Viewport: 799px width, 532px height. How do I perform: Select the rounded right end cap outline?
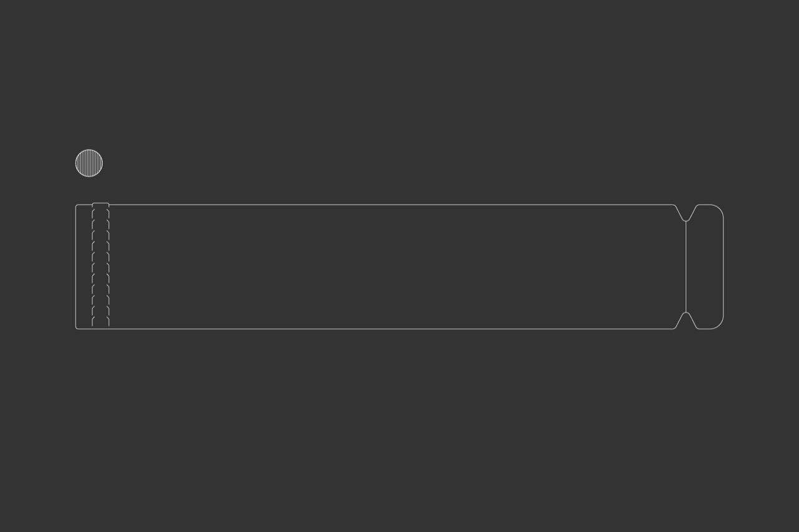click(x=710, y=266)
